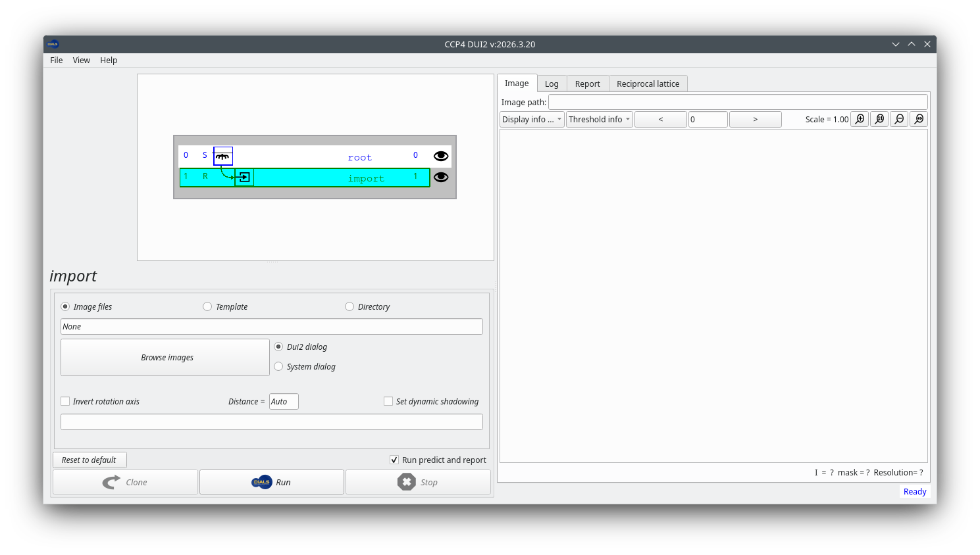980x555 pixels.
Task: Go to next image with > button
Action: [x=756, y=119]
